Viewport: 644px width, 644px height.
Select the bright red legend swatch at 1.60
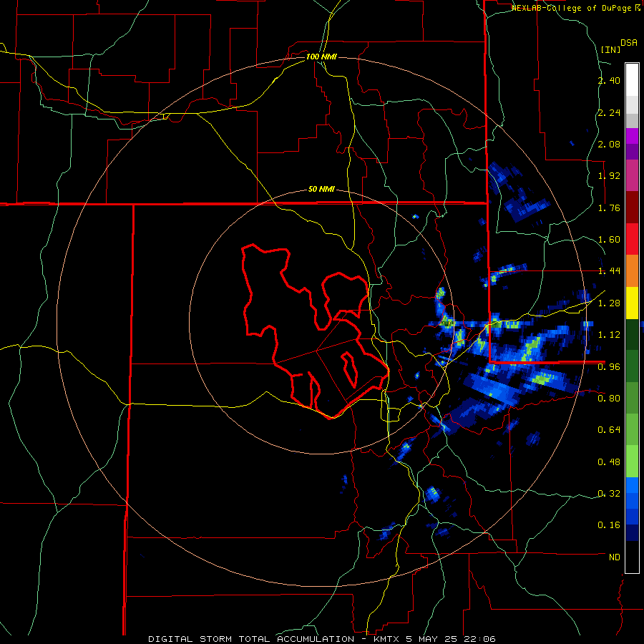632,239
